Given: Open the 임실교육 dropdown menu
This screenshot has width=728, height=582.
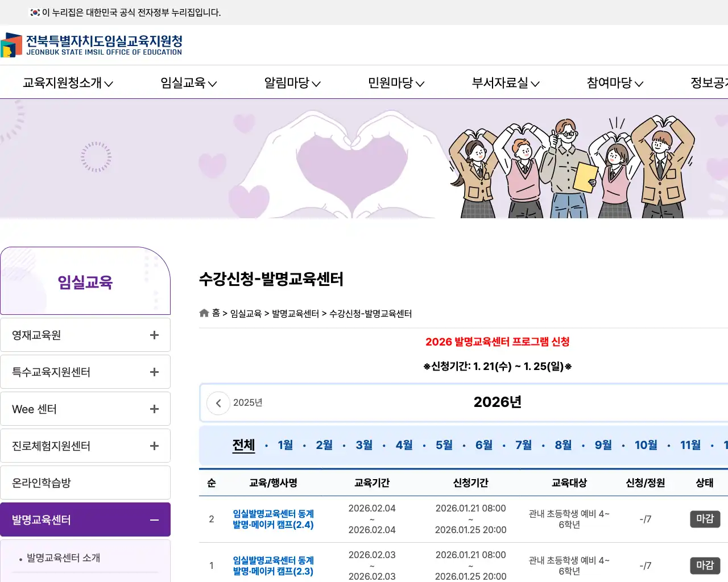Looking at the screenshot, I should point(188,82).
